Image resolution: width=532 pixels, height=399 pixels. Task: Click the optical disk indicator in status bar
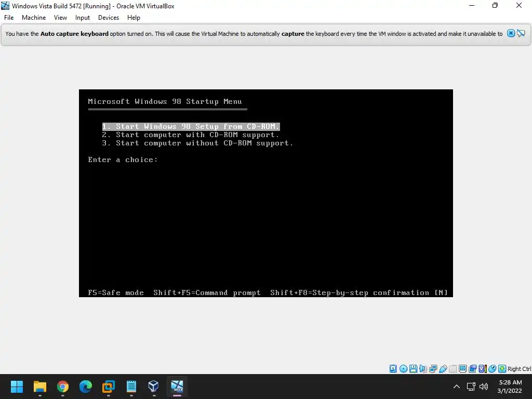click(x=403, y=368)
